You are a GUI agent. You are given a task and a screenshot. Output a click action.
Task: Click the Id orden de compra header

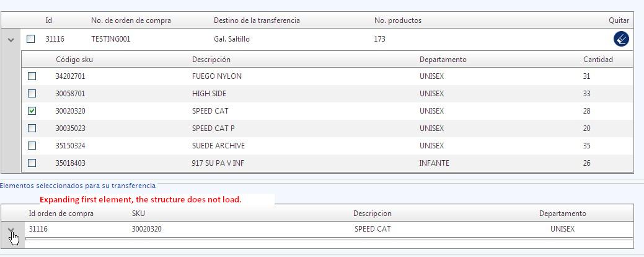[x=61, y=214]
